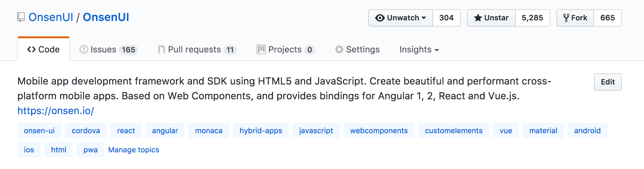Open the https://onsen.io/ link

click(x=56, y=111)
